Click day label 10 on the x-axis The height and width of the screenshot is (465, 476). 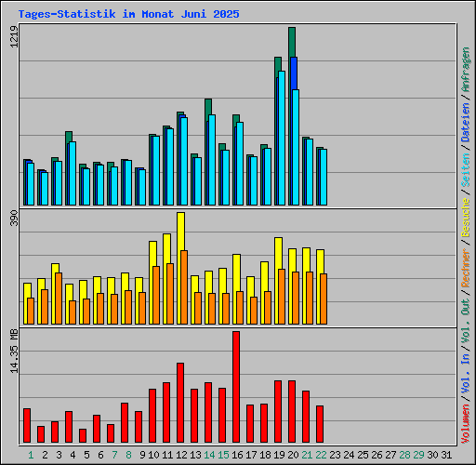(153, 455)
